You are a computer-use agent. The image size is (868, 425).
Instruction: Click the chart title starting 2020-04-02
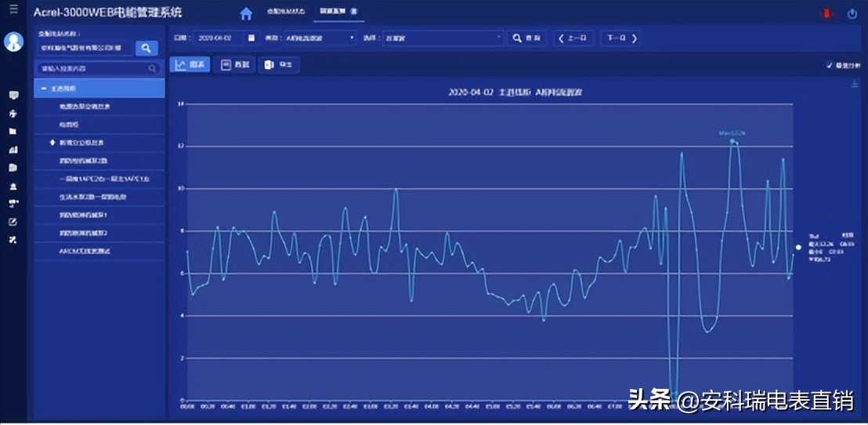point(515,92)
